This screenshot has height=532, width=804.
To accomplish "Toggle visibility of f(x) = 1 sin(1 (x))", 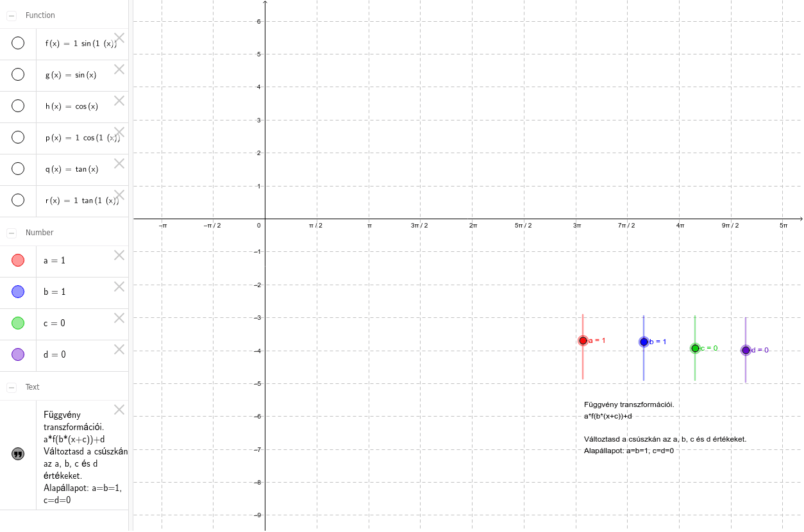I will point(18,43).
